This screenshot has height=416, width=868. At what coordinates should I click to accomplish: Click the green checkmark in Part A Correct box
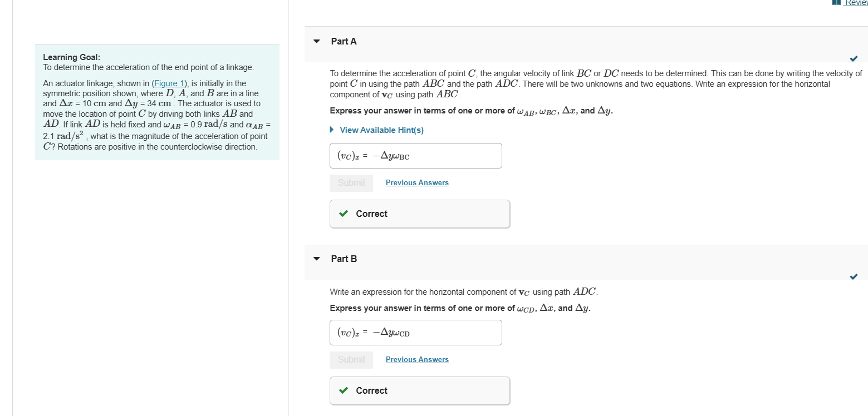(344, 214)
